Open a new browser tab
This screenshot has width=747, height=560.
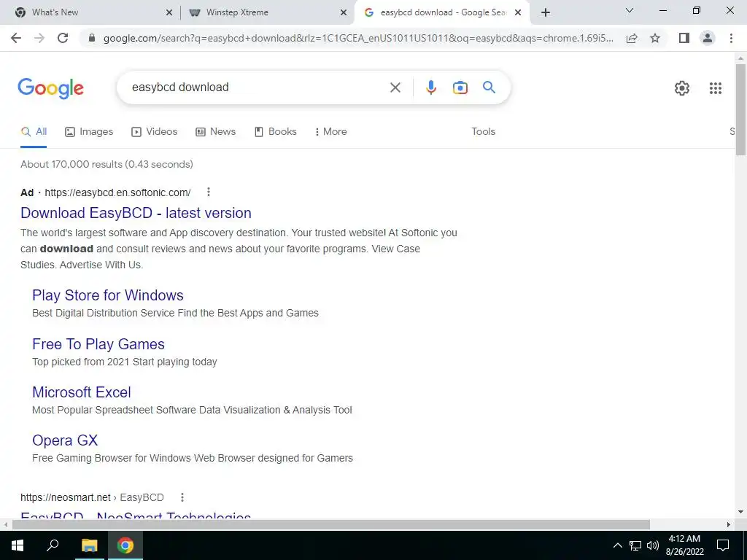(546, 12)
